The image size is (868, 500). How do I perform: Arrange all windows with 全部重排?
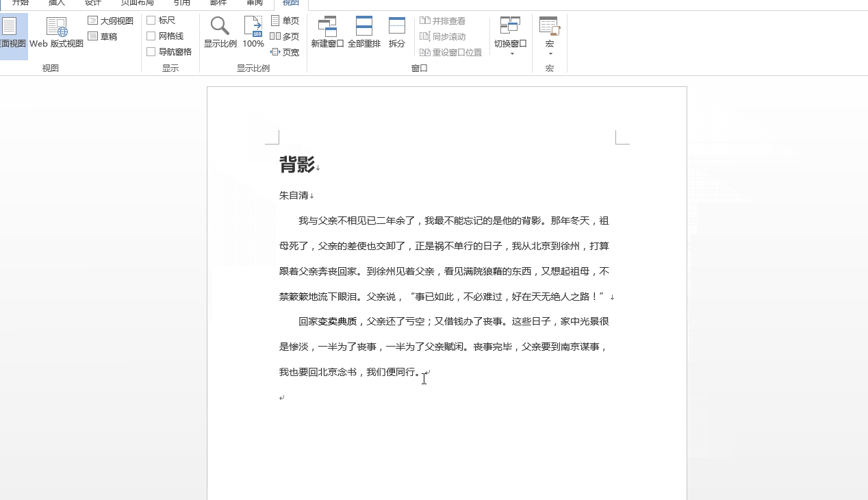click(x=364, y=33)
